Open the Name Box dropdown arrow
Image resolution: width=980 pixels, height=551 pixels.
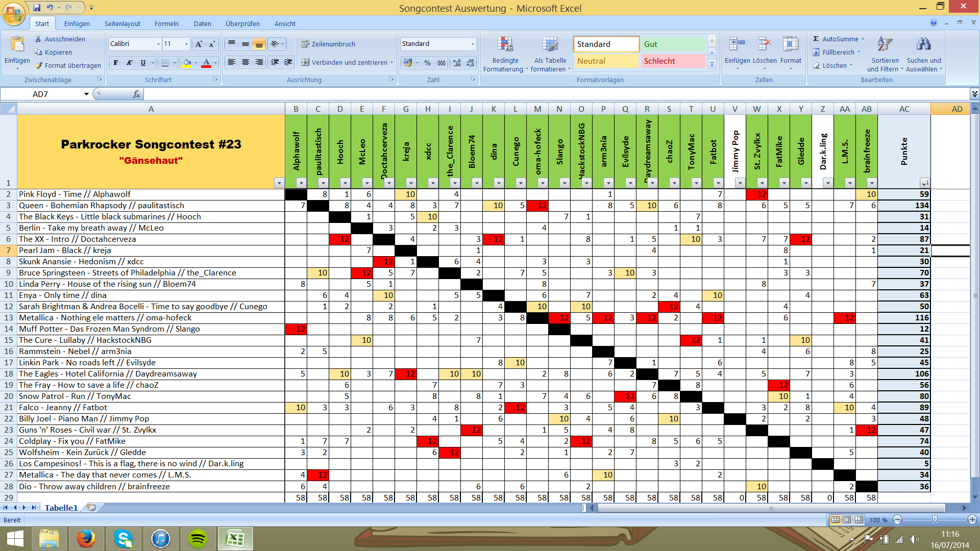(x=86, y=94)
